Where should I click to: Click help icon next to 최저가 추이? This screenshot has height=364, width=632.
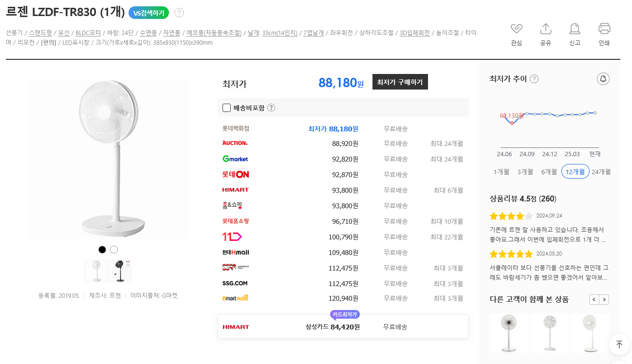(x=534, y=79)
